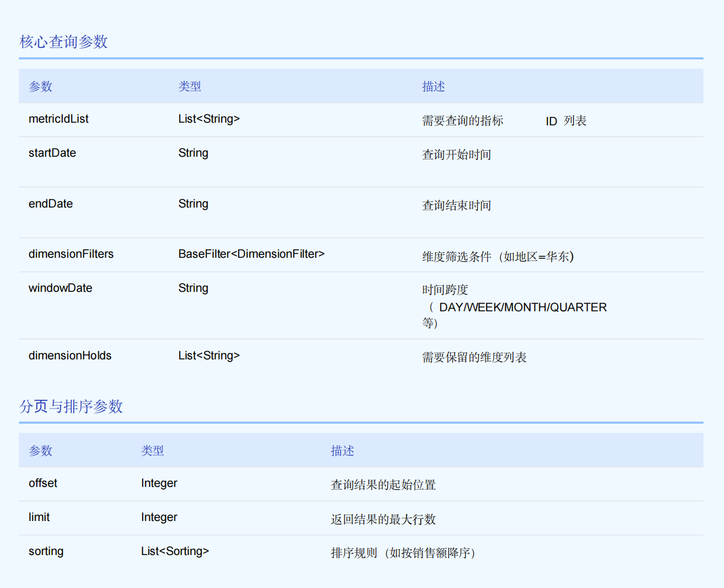Image resolution: width=724 pixels, height=588 pixels.
Task: Click the 查询结束时间 description text
Action: click(457, 205)
